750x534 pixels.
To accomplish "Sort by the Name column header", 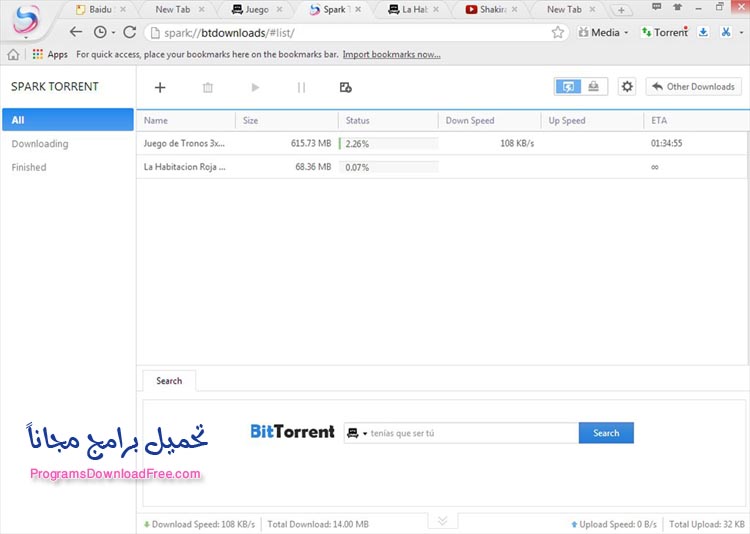I will point(186,121).
